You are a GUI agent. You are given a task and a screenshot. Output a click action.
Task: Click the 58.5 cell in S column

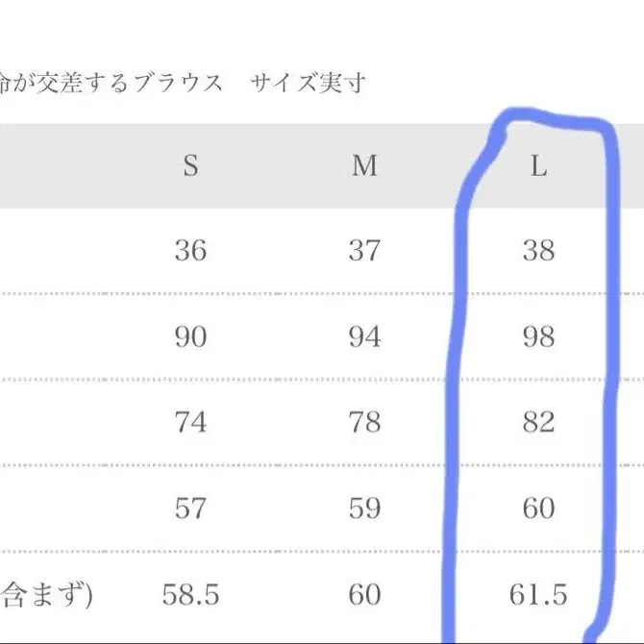click(190, 595)
